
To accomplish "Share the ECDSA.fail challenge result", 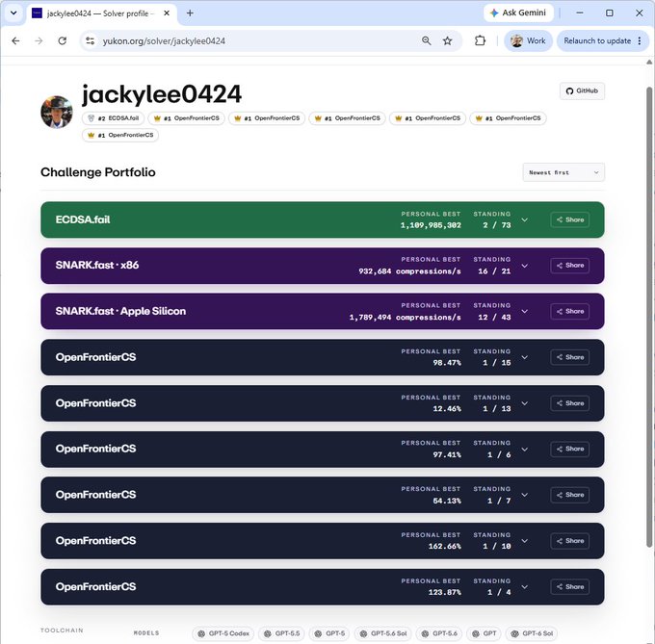I will tap(570, 219).
